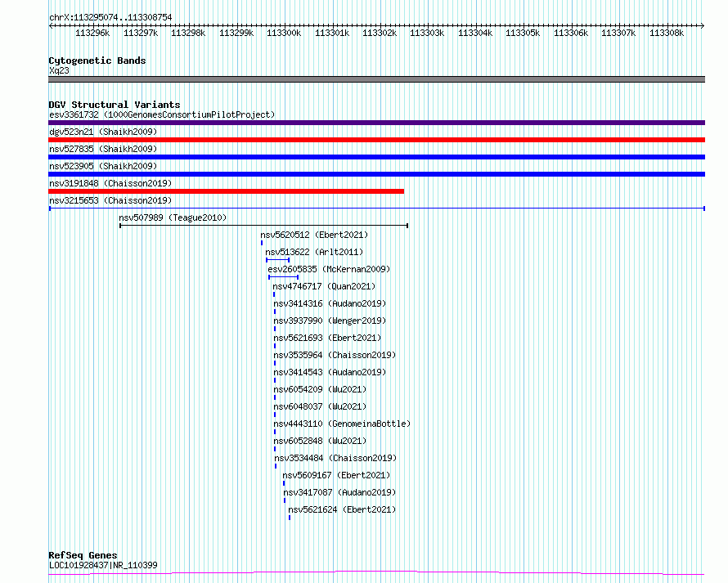Click the 113306k ruler tick label
This screenshot has height=583, width=728.
pos(571,33)
